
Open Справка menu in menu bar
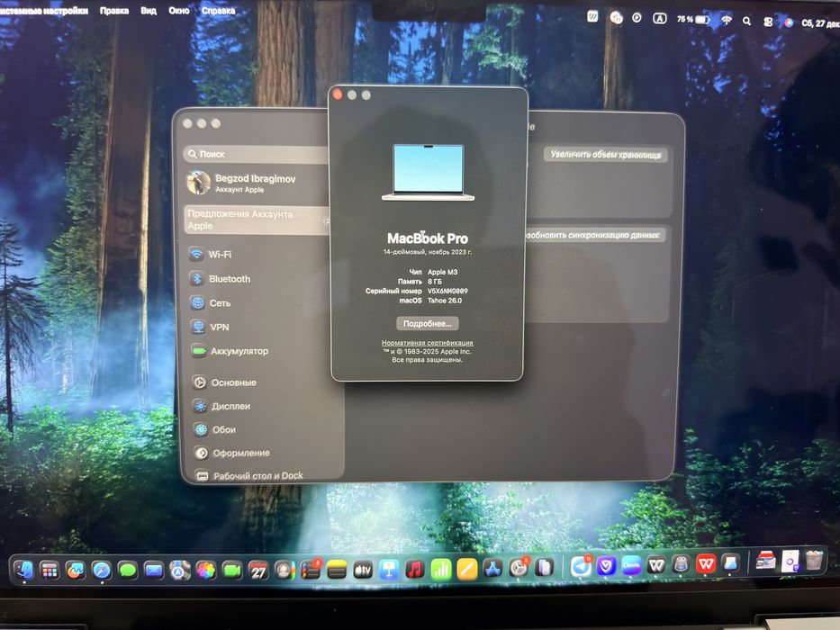[218, 10]
